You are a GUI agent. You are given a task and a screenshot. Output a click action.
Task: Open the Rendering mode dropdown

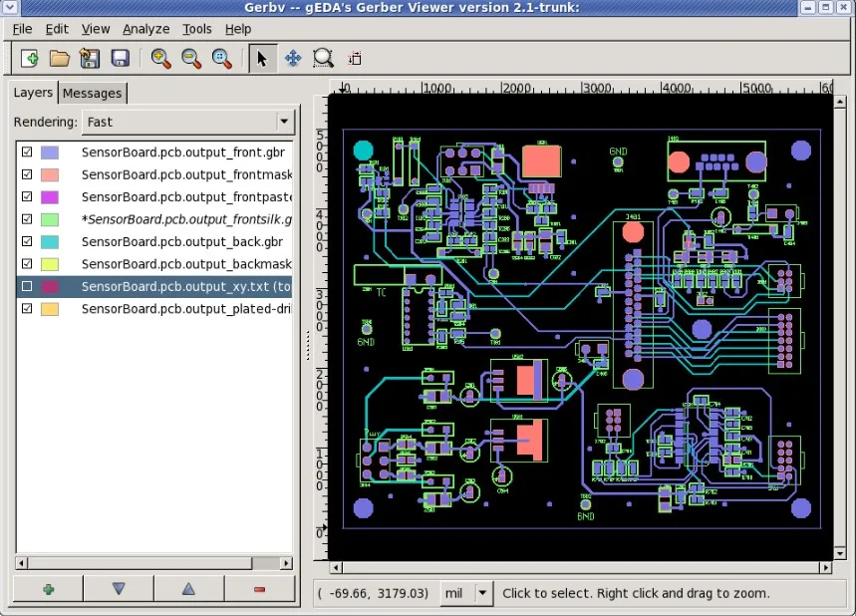click(285, 122)
